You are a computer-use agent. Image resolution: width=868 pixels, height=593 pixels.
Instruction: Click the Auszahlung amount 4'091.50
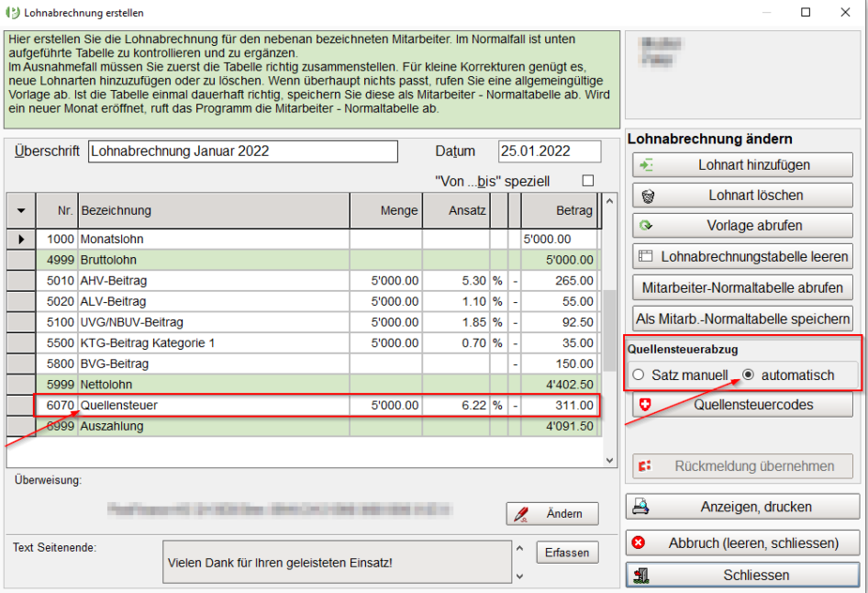570,426
